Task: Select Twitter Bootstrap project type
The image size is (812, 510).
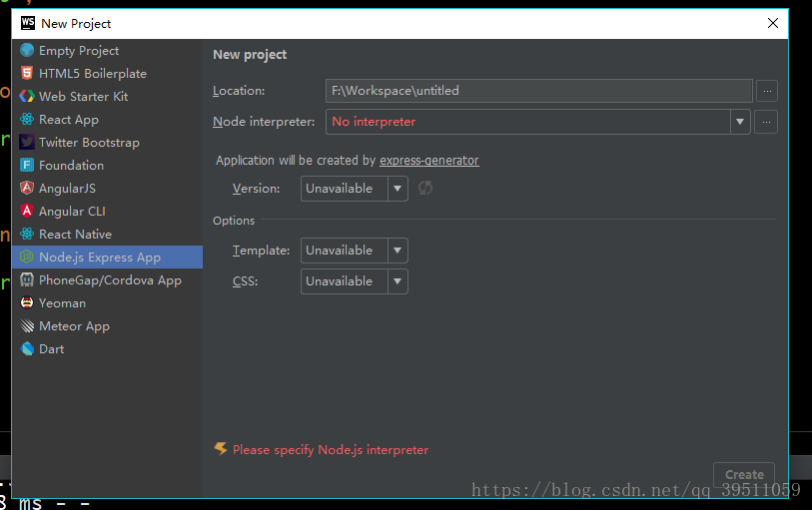Action: point(107,143)
